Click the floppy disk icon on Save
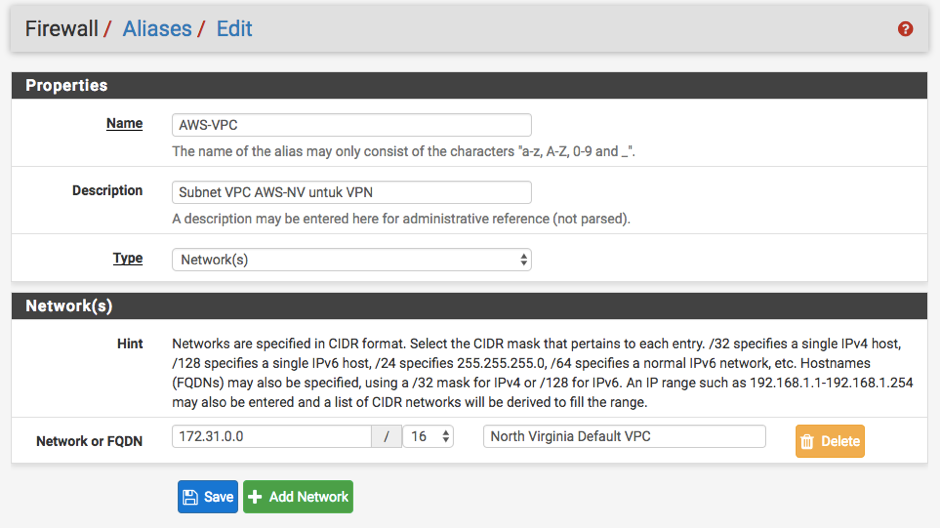940x528 pixels. [x=191, y=497]
